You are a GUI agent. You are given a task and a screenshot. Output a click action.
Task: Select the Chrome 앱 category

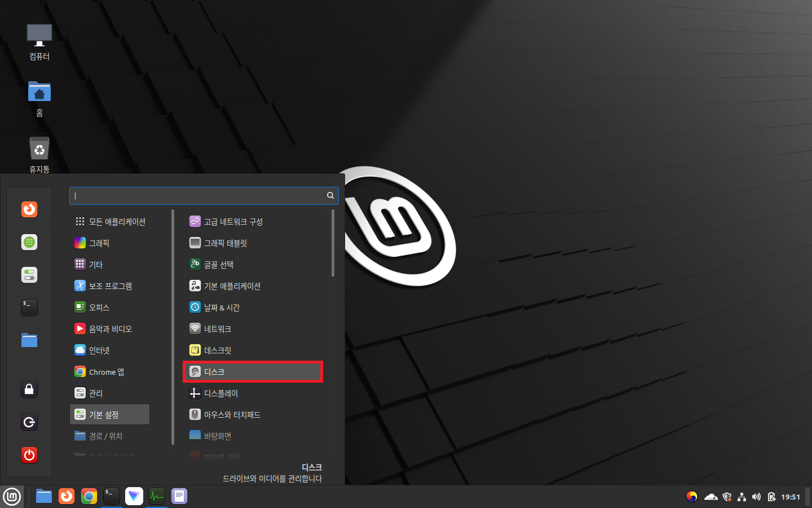(110, 372)
